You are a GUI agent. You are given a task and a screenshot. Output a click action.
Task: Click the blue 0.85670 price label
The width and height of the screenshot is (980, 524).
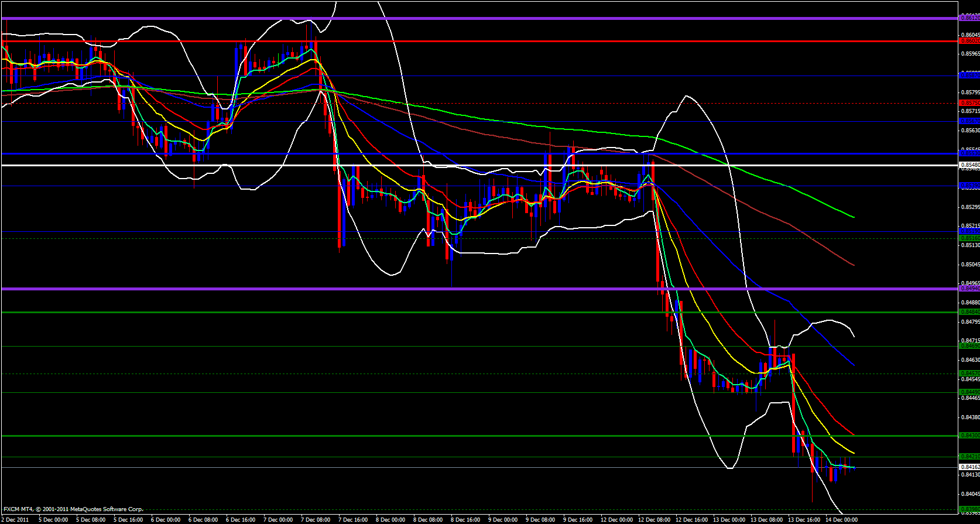click(x=969, y=121)
